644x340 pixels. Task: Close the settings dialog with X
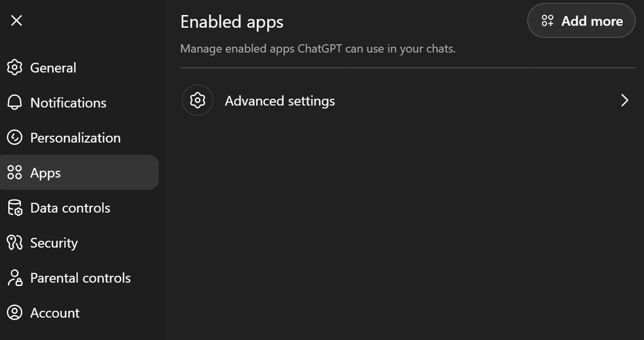tap(16, 20)
